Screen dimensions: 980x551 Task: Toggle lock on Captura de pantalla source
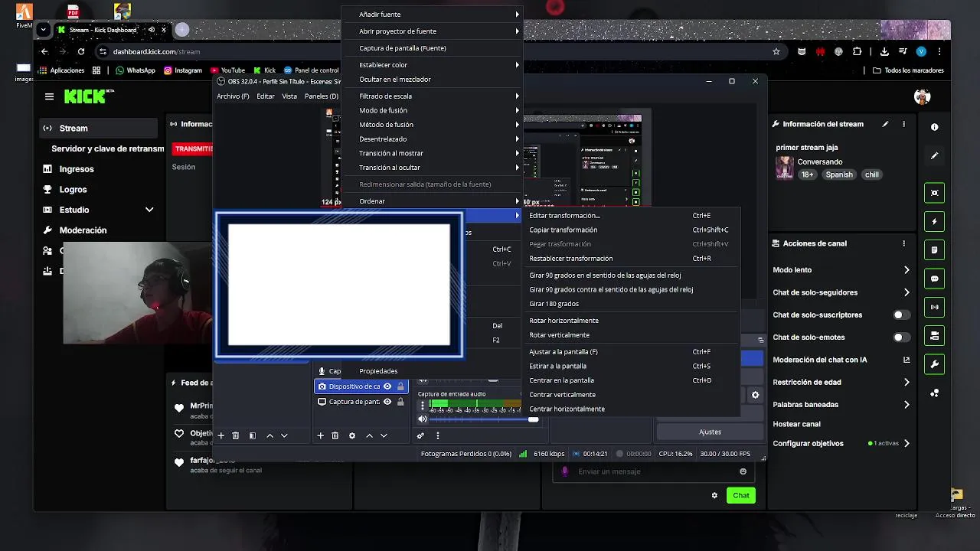tap(400, 402)
